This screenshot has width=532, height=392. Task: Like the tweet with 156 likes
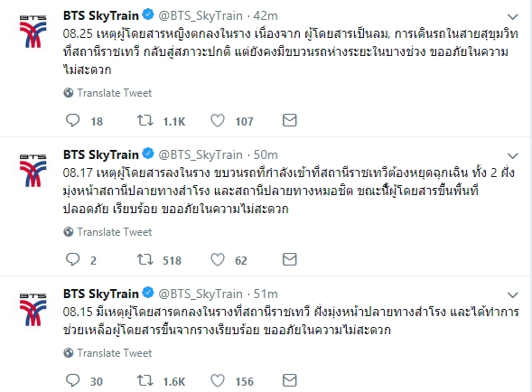[x=218, y=380]
